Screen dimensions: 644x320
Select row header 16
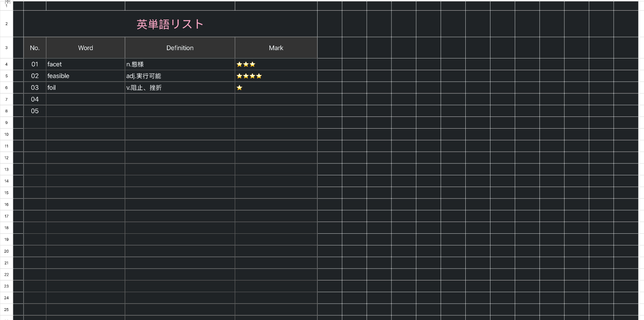6,204
